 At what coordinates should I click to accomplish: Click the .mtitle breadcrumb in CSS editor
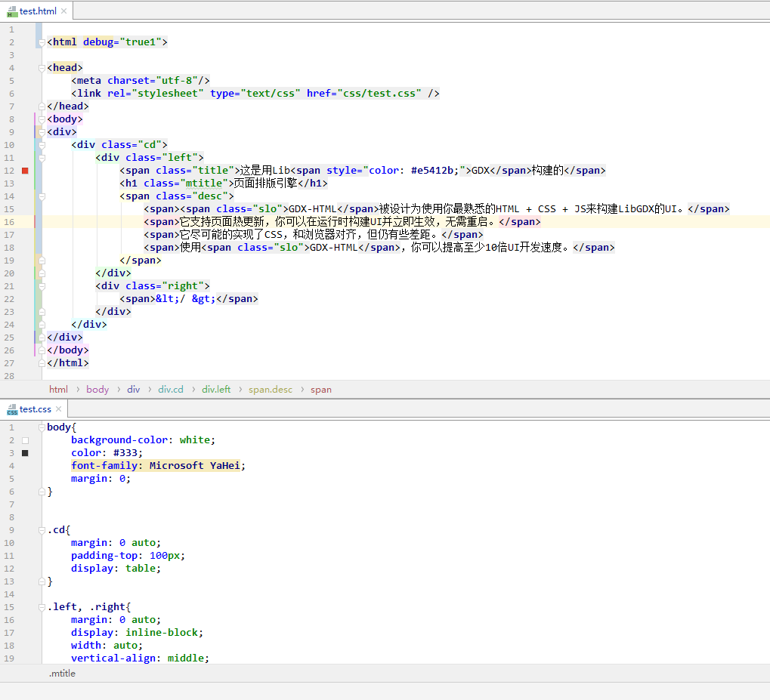[62, 674]
